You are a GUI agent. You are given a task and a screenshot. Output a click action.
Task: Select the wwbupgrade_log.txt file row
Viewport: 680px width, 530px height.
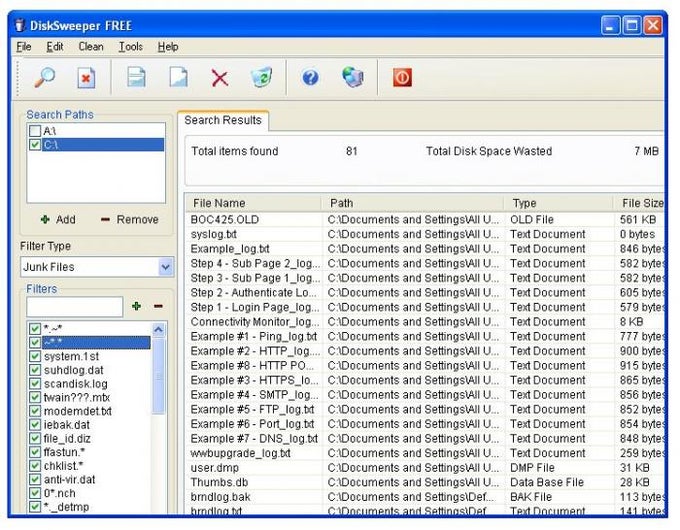pyautogui.click(x=425, y=453)
